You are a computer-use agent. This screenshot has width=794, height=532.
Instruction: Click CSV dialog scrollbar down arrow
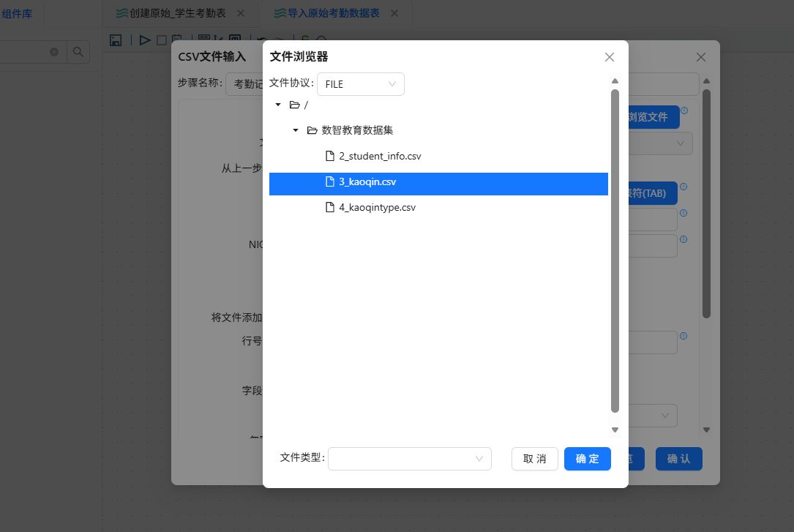[706, 430]
